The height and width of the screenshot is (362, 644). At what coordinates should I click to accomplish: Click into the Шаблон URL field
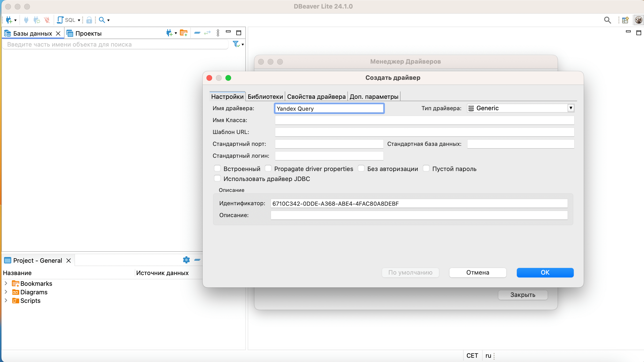(424, 132)
